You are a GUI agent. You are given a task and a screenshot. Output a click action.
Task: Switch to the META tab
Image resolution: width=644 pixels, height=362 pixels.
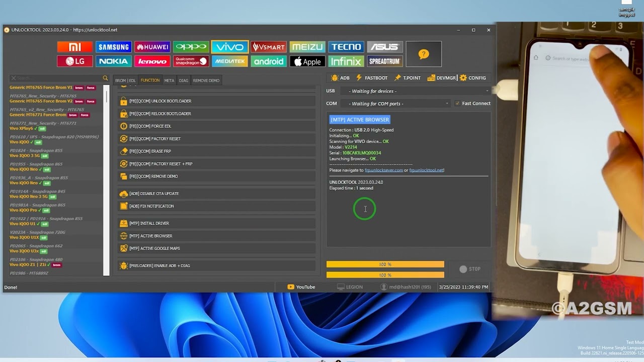point(169,80)
